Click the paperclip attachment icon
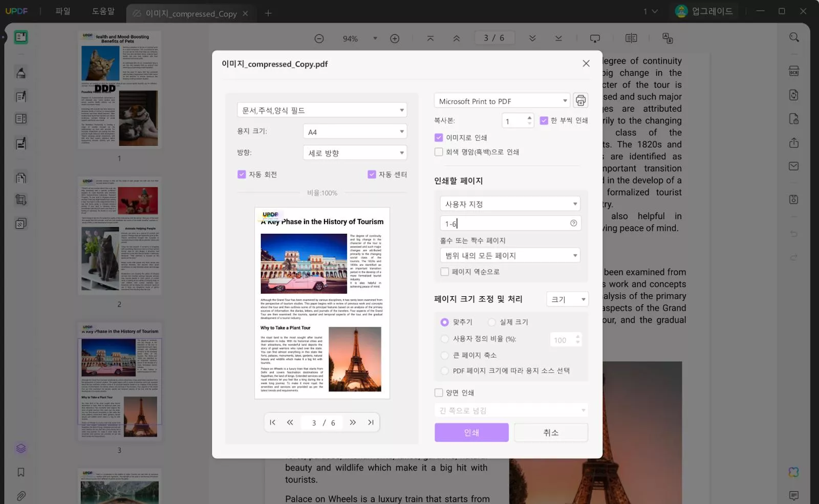 (21, 496)
